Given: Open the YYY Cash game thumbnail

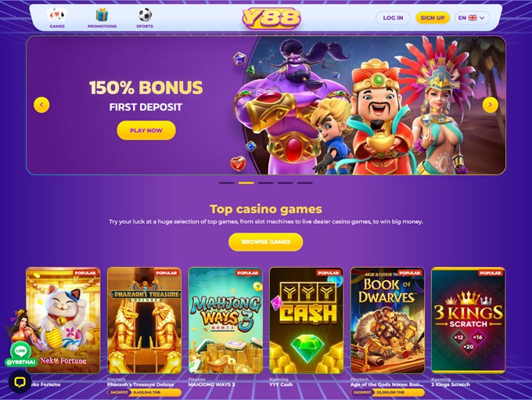Looking at the screenshot, I should click(307, 320).
